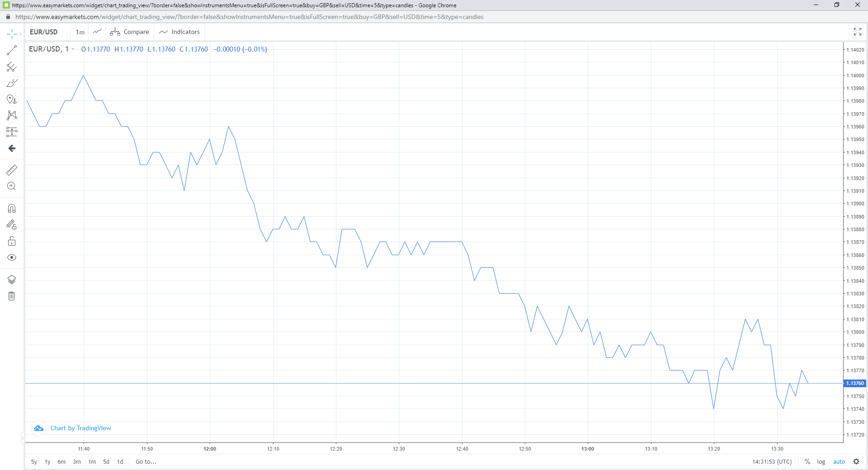Click the opening price value 1.13770
This screenshot has width=868, height=470.
tap(99, 49)
